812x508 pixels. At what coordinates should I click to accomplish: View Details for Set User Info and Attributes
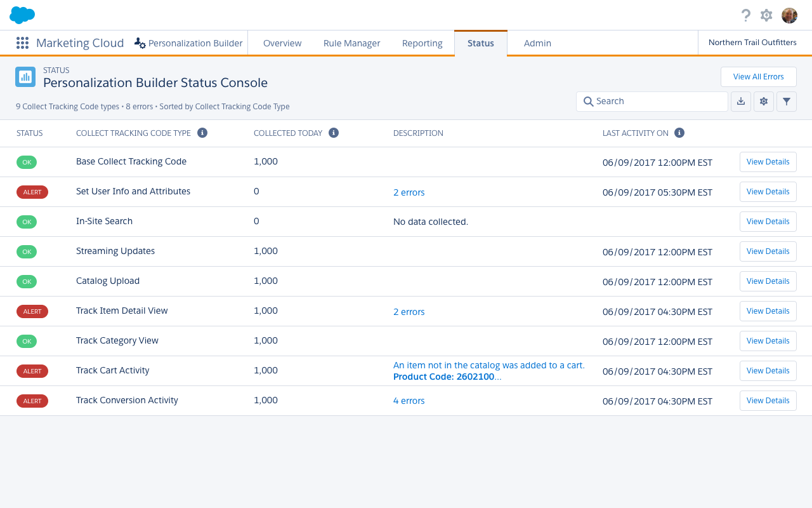pyautogui.click(x=768, y=192)
